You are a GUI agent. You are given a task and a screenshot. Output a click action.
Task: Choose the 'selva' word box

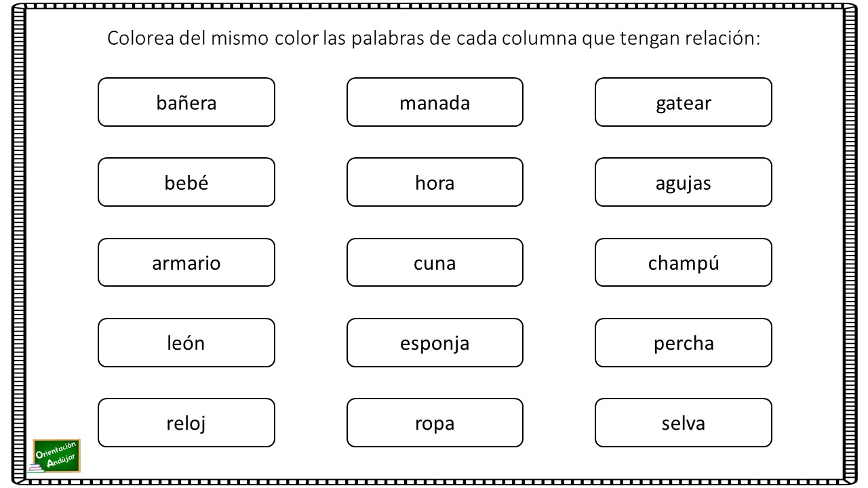tap(684, 423)
